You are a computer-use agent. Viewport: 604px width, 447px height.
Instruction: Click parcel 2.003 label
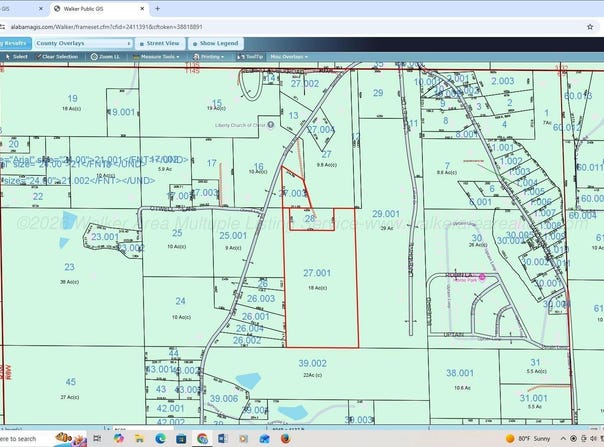coord(503,81)
